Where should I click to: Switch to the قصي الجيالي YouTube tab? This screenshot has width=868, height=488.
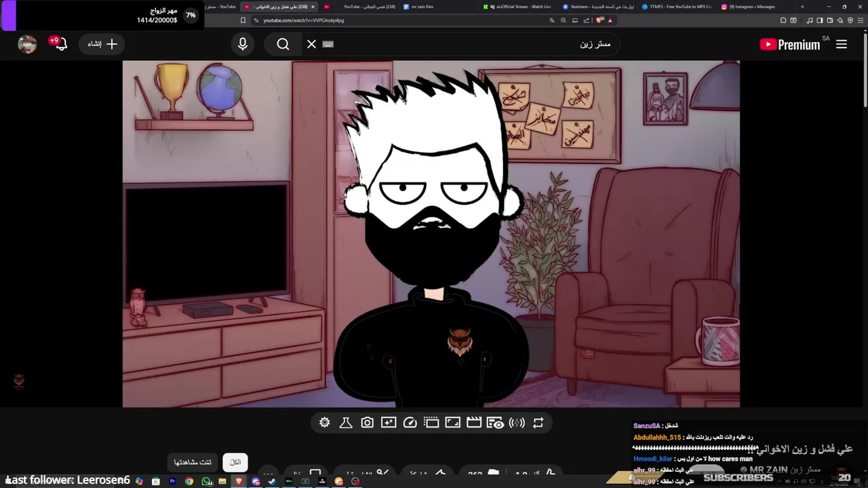click(359, 7)
